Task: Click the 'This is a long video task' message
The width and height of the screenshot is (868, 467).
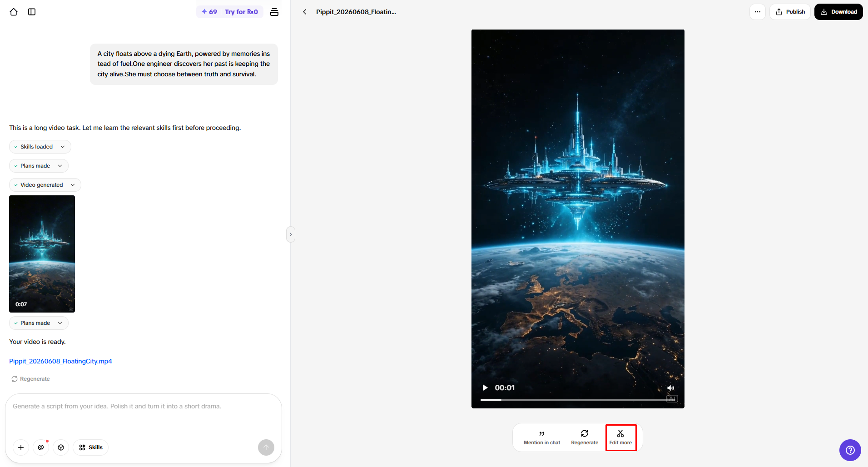Action: pos(125,128)
